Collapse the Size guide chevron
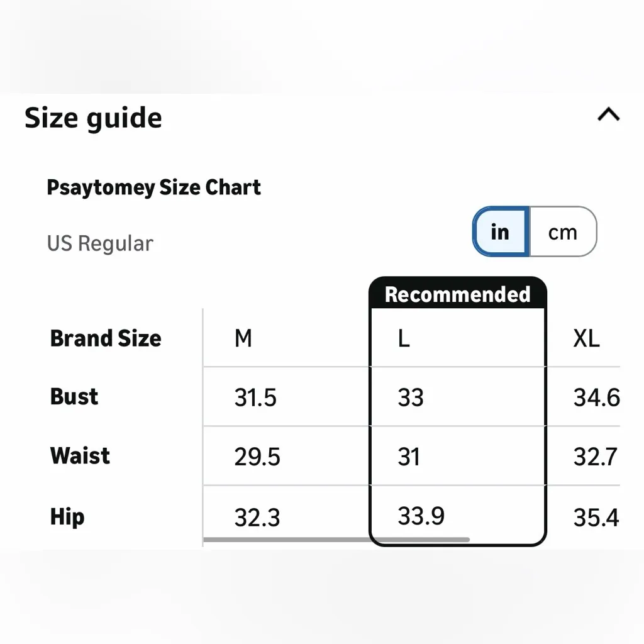644x644 pixels. (x=608, y=115)
